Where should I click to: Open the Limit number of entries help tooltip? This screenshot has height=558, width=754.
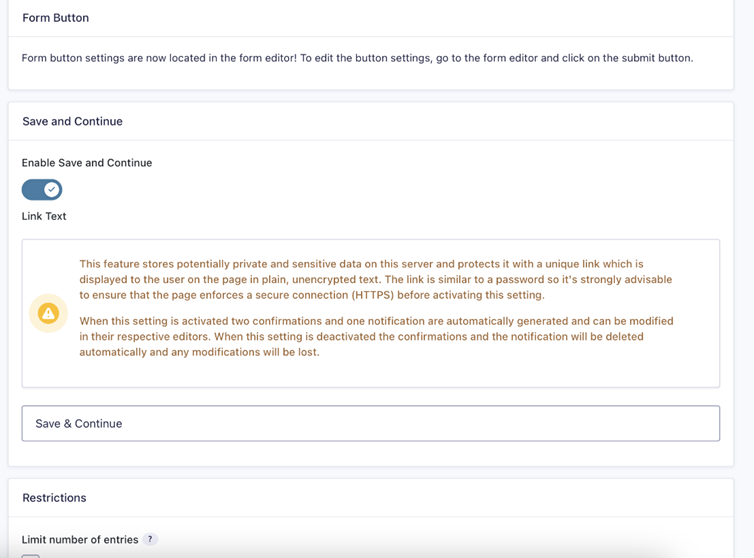pyautogui.click(x=150, y=540)
